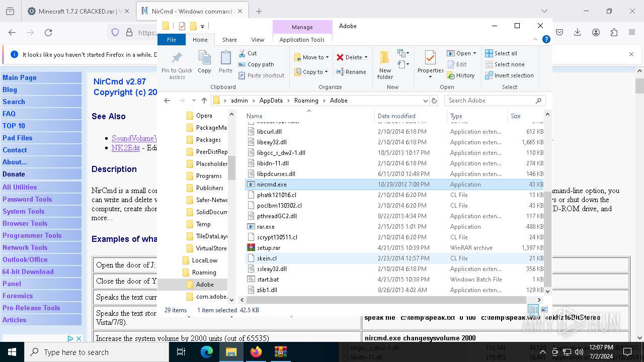Viewport: 644px width, 362px height.
Task: Click the taskbar search box
Action: [x=97, y=352]
